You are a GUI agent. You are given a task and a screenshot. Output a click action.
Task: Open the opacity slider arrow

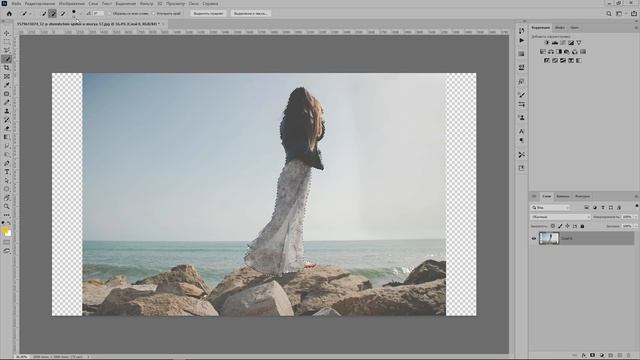636,217
